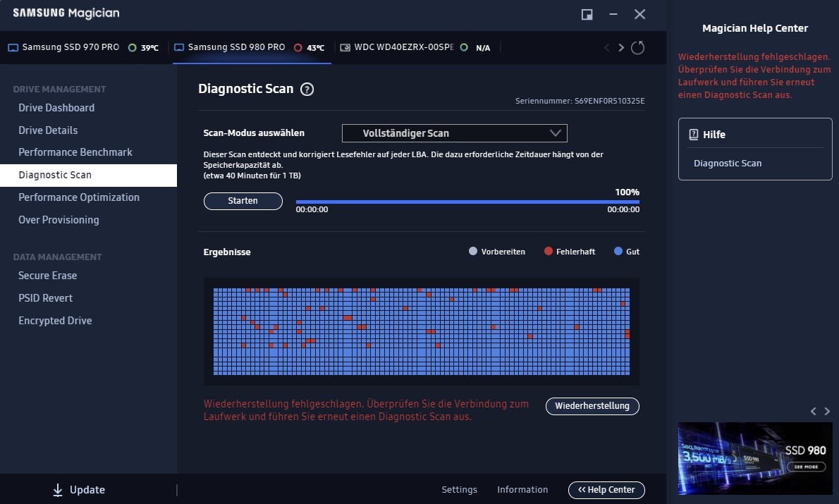Click the Starten button
Screen dimensions: 839x504
pyautogui.click(x=243, y=201)
